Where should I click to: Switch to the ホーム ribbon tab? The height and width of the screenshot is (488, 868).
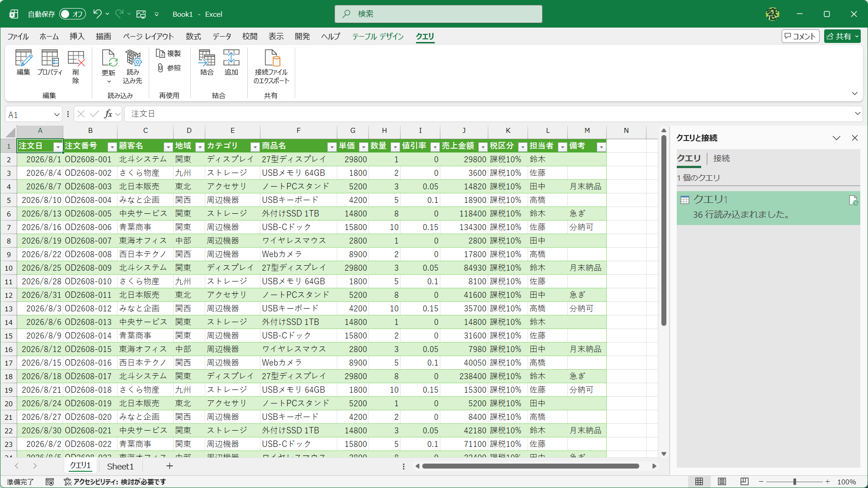click(49, 36)
